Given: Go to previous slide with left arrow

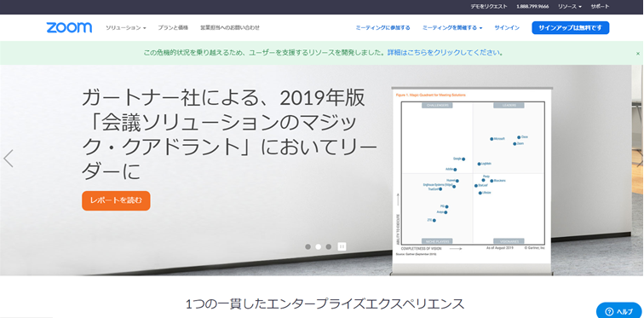Looking at the screenshot, I should 9,159.
